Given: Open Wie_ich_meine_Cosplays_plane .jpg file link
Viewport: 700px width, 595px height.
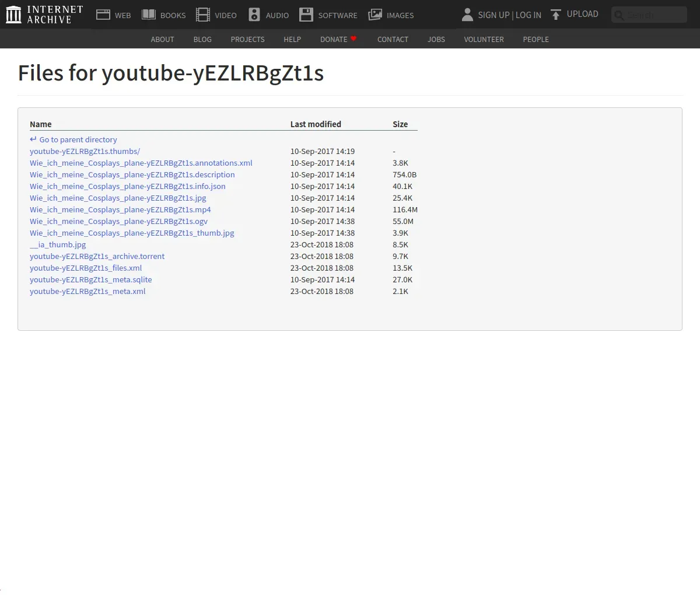Looking at the screenshot, I should [x=118, y=198].
